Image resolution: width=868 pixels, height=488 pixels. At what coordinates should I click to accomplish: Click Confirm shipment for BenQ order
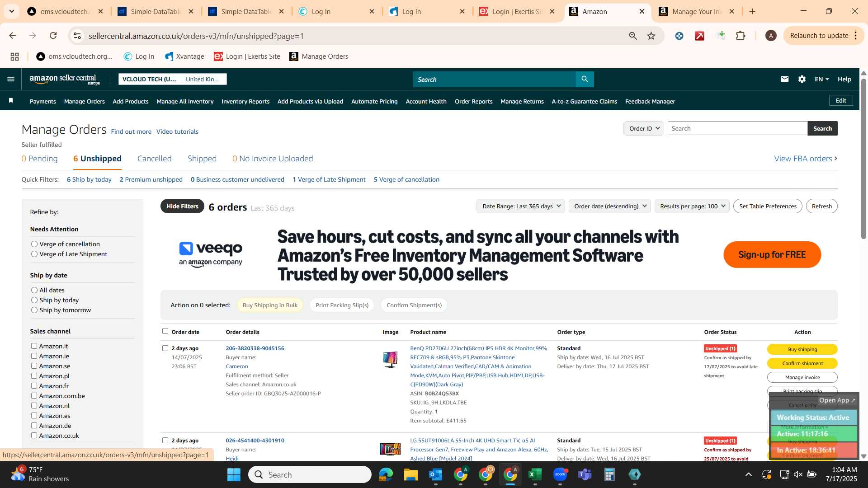(x=802, y=363)
